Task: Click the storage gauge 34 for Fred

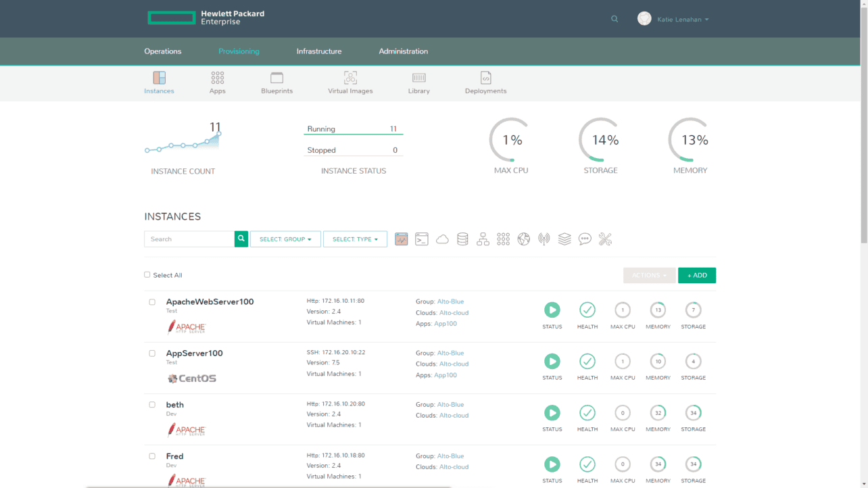Action: pyautogui.click(x=693, y=464)
